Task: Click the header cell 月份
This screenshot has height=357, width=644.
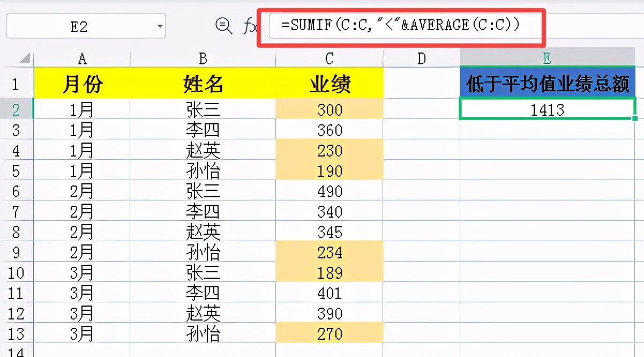Action: 82,83
